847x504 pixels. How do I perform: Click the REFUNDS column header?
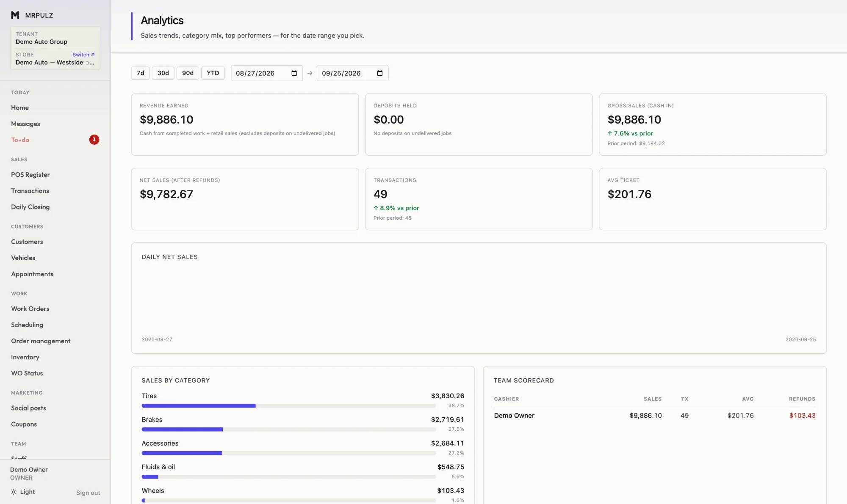tap(802, 399)
